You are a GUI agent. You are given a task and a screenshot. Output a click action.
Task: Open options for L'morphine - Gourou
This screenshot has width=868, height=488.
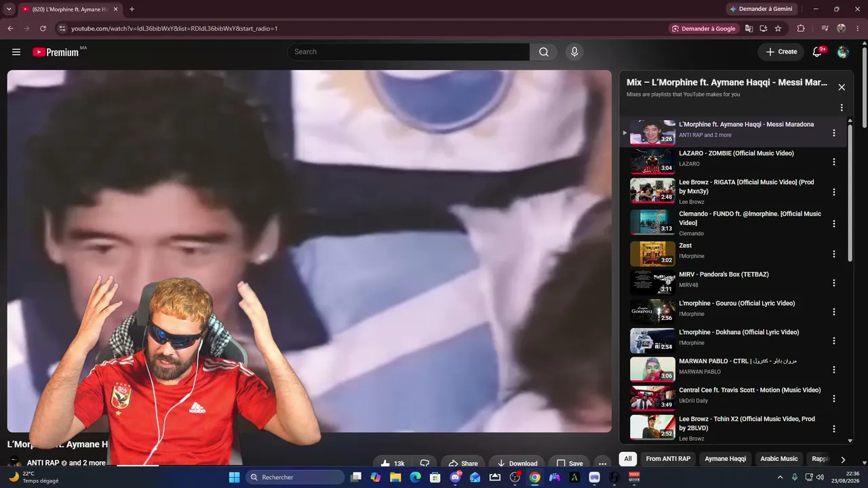(834, 312)
